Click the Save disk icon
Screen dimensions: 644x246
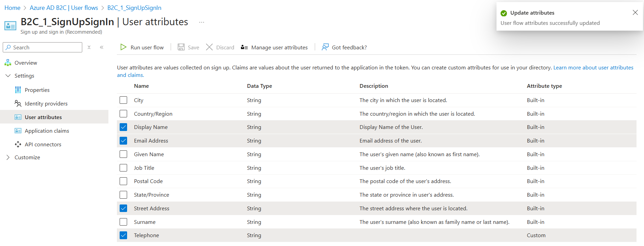181,47
